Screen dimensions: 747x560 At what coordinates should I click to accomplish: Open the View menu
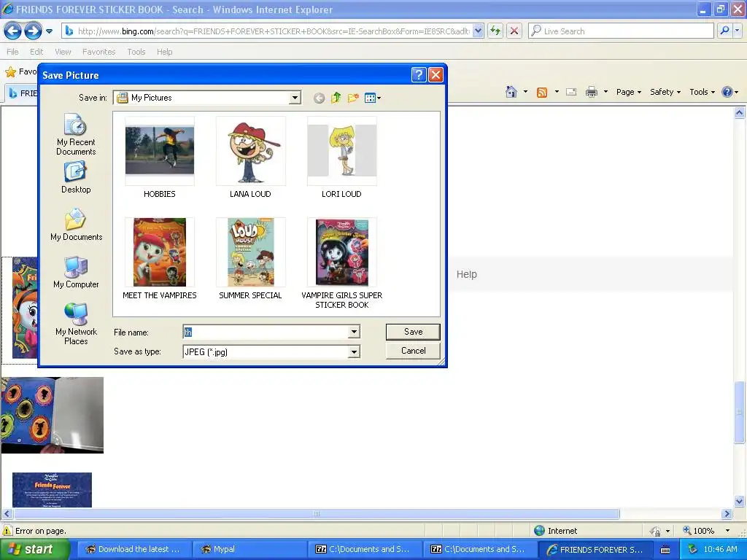tap(63, 52)
